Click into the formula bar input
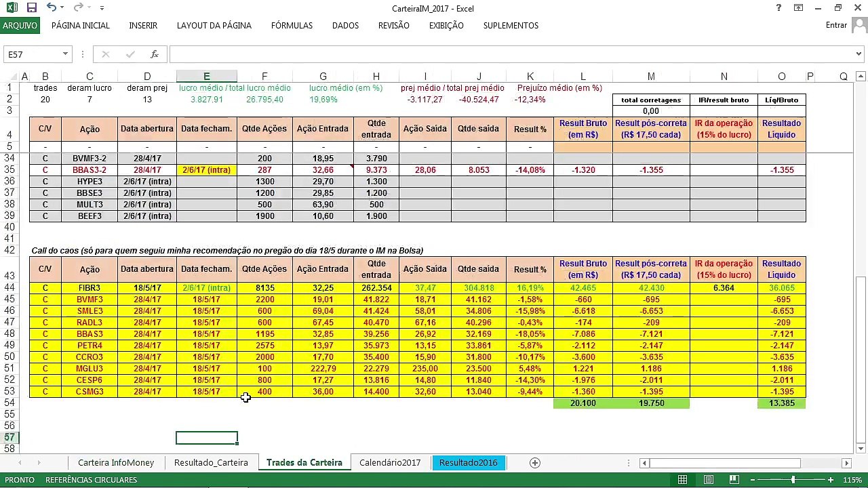 (x=512, y=54)
